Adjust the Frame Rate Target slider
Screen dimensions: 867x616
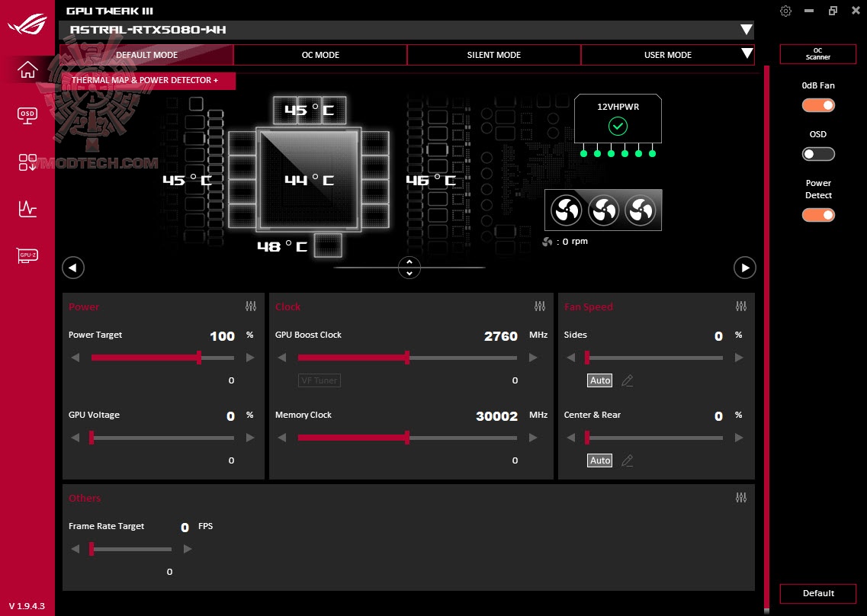pyautogui.click(x=131, y=549)
